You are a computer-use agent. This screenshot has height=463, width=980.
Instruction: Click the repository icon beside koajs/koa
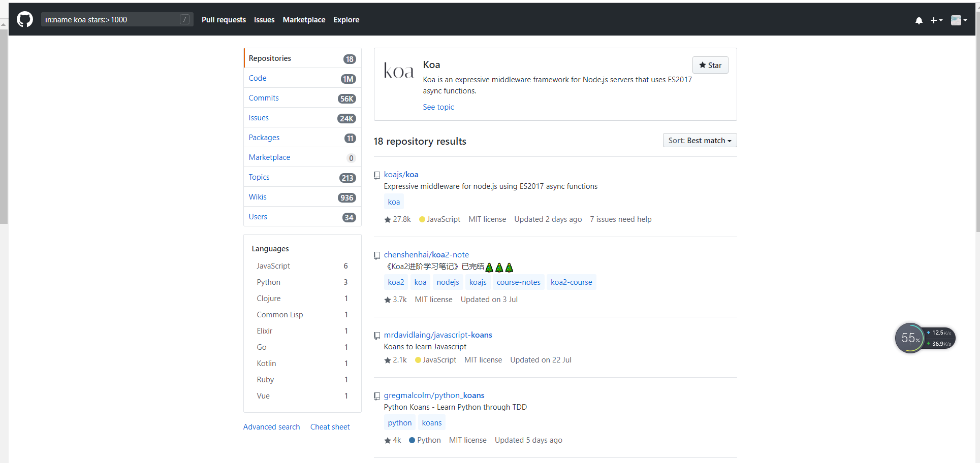377,175
